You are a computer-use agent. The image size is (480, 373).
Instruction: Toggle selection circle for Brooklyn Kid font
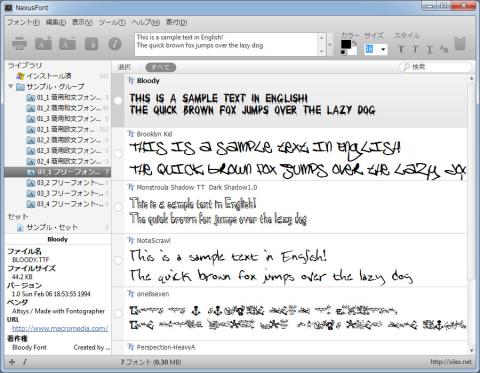[x=118, y=154]
